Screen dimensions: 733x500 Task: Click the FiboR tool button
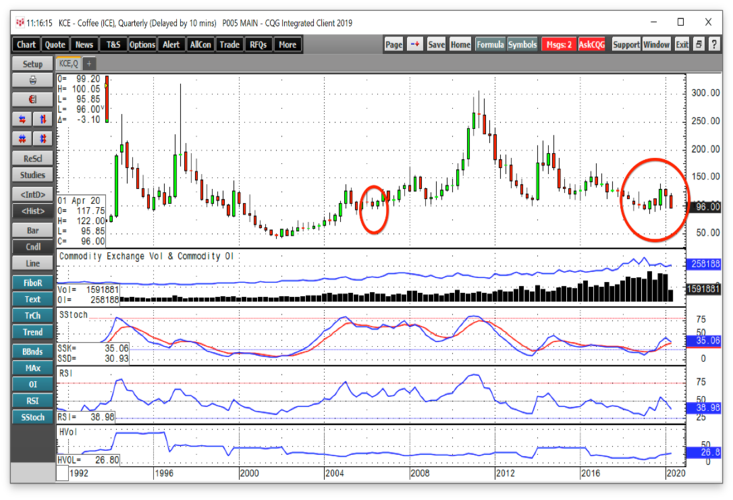[x=32, y=282]
